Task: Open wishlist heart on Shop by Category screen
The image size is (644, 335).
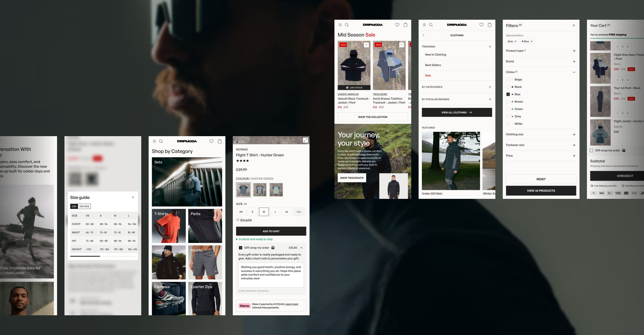Action: (211, 141)
